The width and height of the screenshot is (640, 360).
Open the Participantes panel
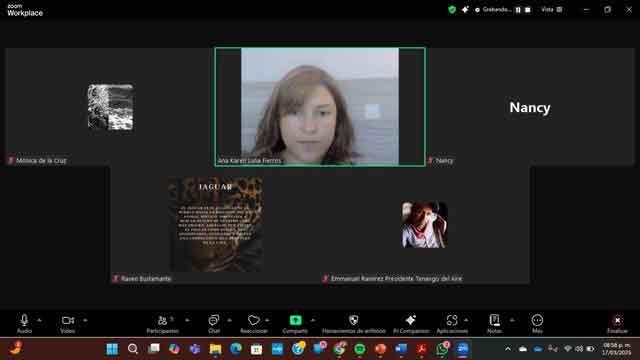[x=162, y=324]
